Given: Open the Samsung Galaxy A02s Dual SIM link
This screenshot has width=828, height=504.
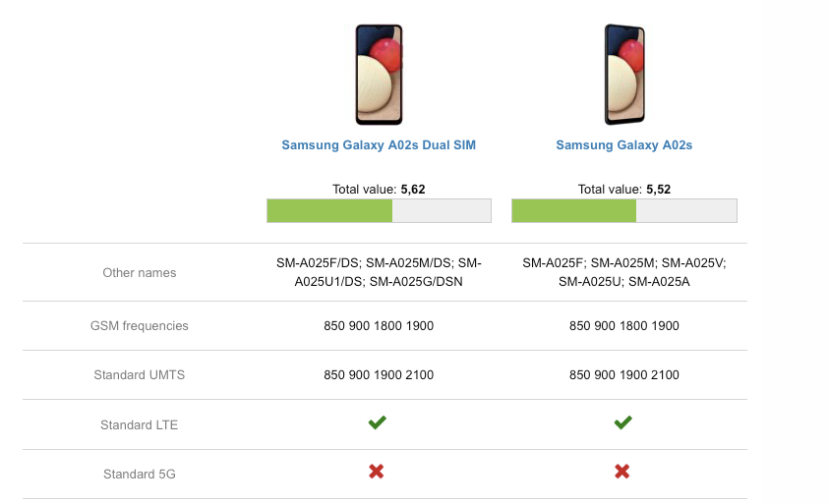Looking at the screenshot, I should pos(379,145).
